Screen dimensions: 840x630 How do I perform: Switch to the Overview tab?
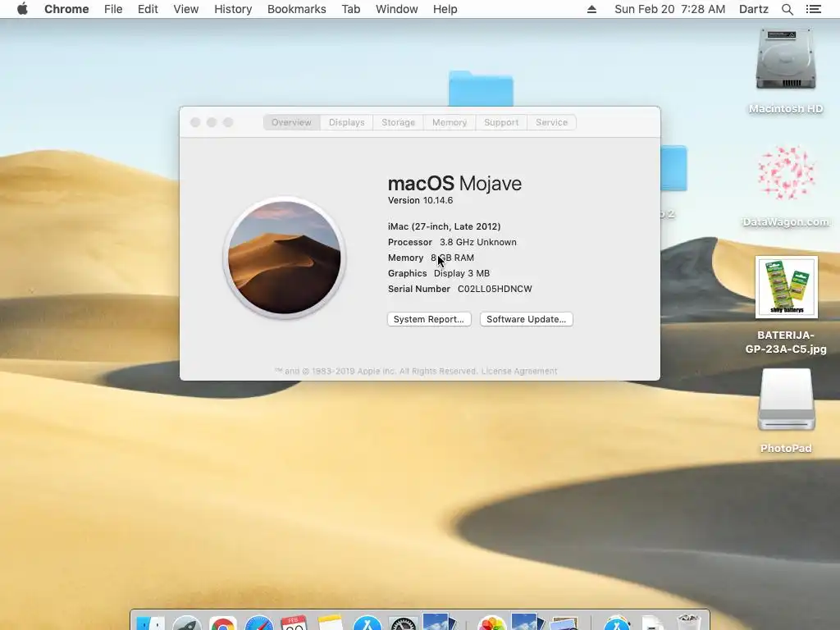(291, 122)
